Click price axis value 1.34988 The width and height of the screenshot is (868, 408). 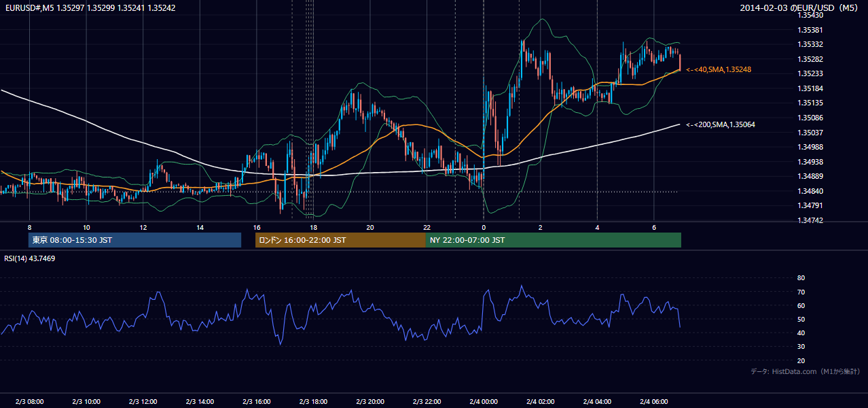pyautogui.click(x=810, y=147)
